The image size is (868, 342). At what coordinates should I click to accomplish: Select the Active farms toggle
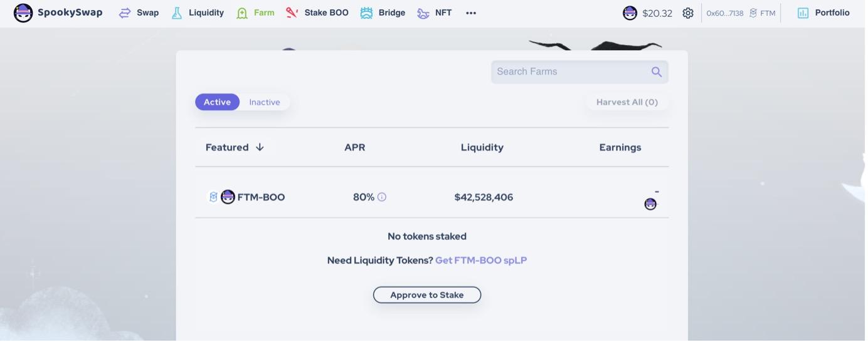(217, 102)
